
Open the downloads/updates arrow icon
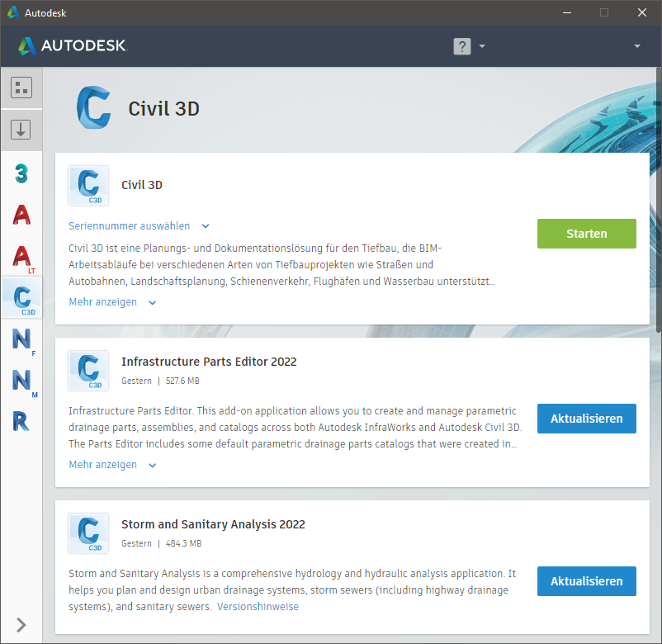point(21,130)
